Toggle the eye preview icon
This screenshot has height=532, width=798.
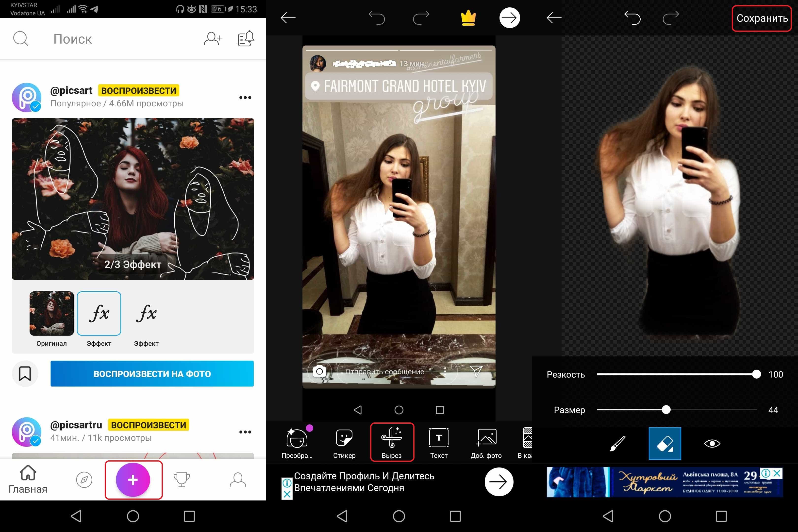point(712,443)
